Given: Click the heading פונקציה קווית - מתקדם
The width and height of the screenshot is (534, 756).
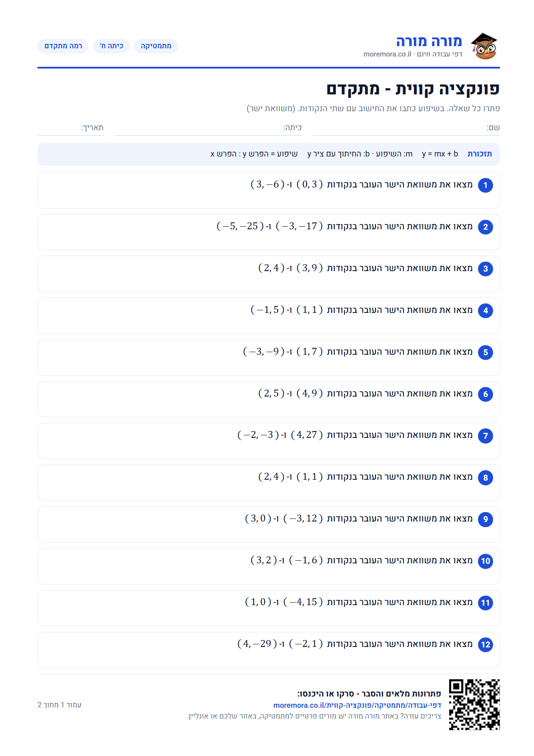Looking at the screenshot, I should coord(413,89).
